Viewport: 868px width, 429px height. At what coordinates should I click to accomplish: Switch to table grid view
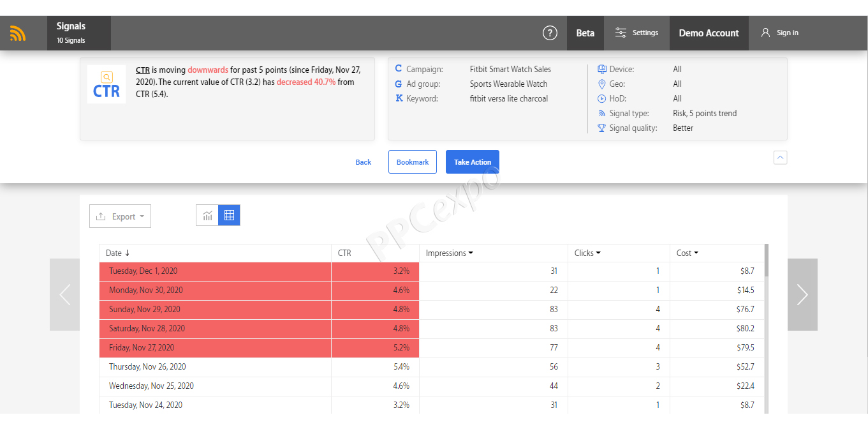tap(229, 216)
